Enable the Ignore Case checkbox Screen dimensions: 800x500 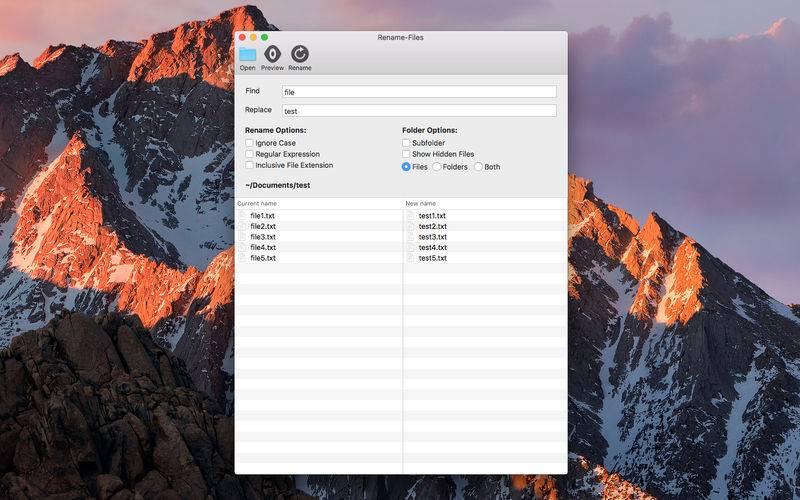tap(249, 143)
